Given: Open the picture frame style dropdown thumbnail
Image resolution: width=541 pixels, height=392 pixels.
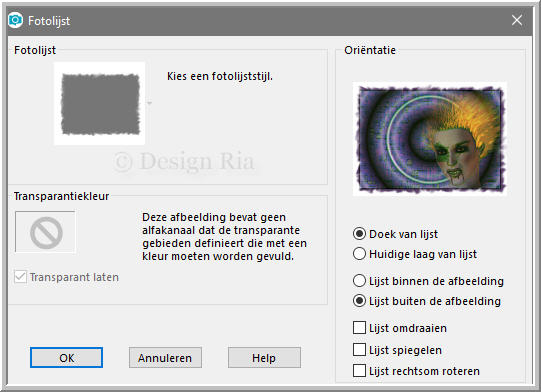Looking at the screenshot, I should pos(100,104).
